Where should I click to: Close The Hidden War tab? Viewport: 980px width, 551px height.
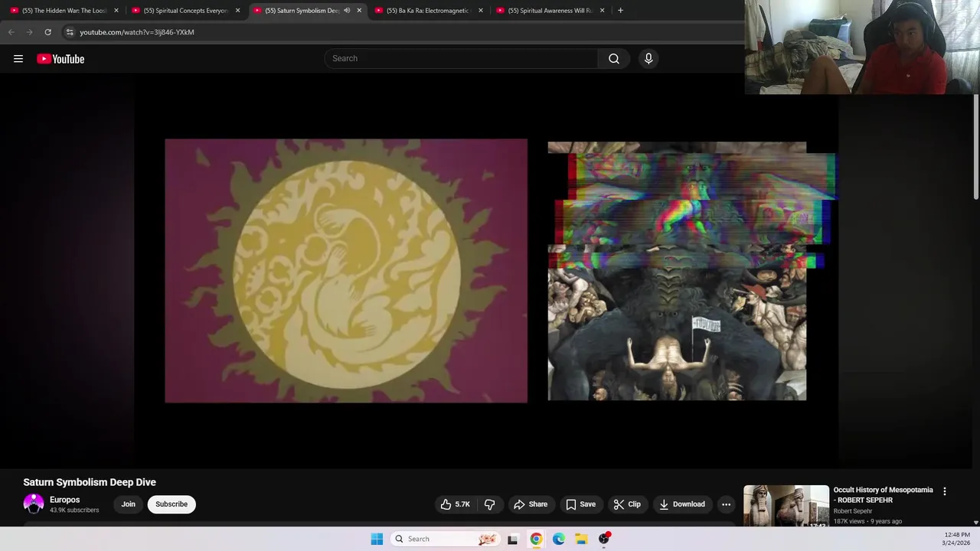click(x=116, y=11)
